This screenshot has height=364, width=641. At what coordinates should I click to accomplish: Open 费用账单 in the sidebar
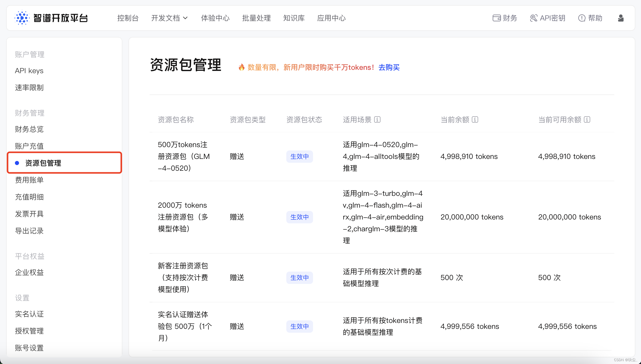click(29, 180)
